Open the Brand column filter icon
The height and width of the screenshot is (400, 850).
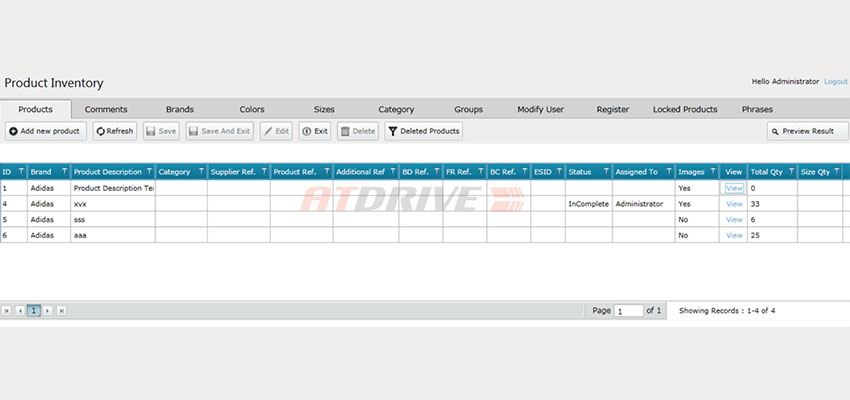coord(64,172)
